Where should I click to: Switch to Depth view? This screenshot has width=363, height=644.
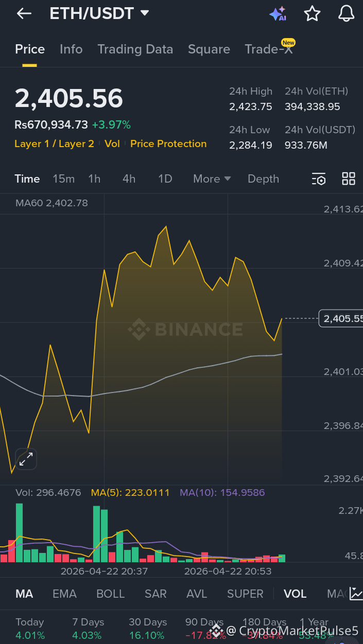point(263,179)
